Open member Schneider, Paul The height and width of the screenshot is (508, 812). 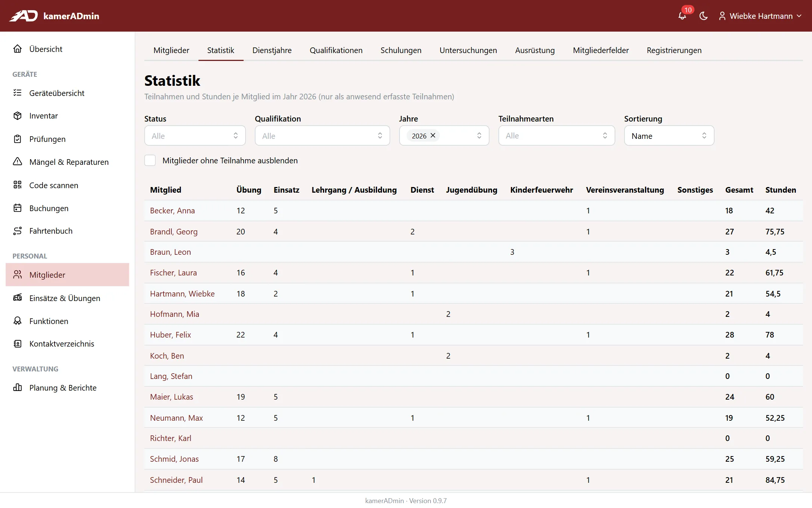176,480
